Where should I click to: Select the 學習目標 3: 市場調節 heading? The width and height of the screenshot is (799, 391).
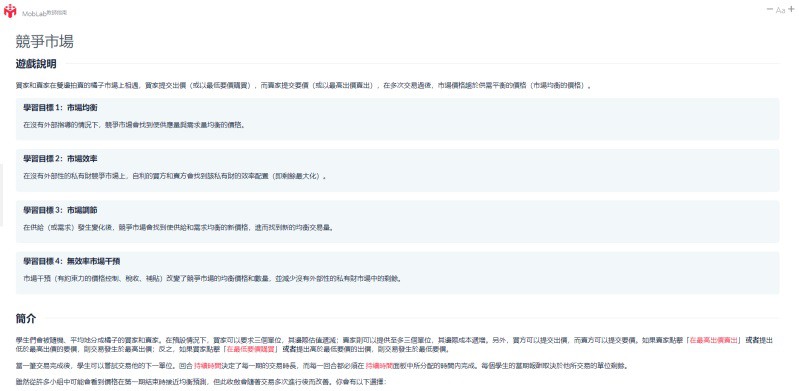[61, 210]
